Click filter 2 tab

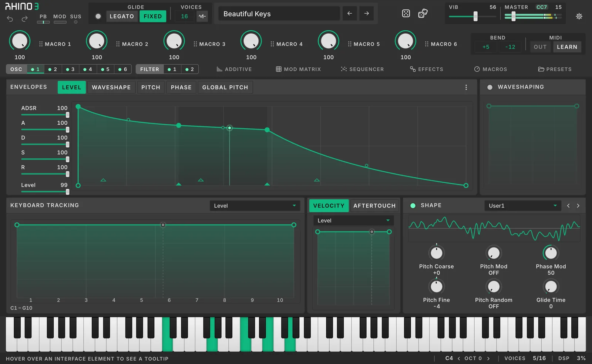click(190, 69)
